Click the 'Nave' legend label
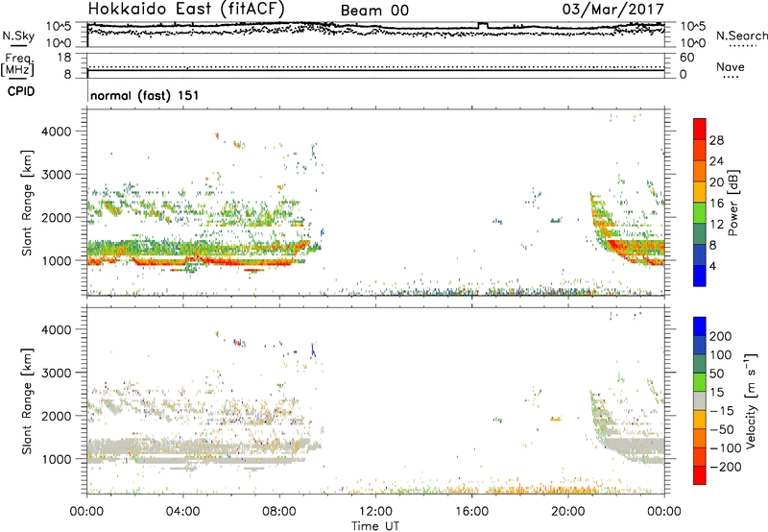This screenshot has width=768, height=532. pyautogui.click(x=731, y=66)
